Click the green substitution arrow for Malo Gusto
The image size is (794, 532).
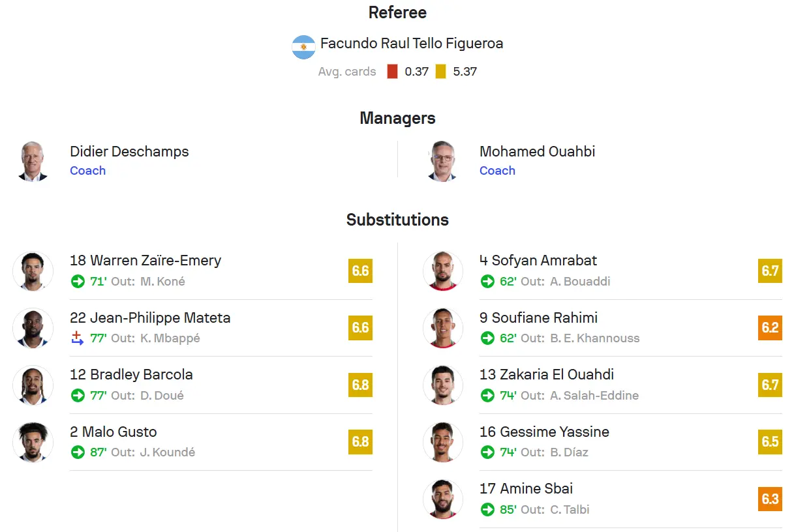coord(78,452)
